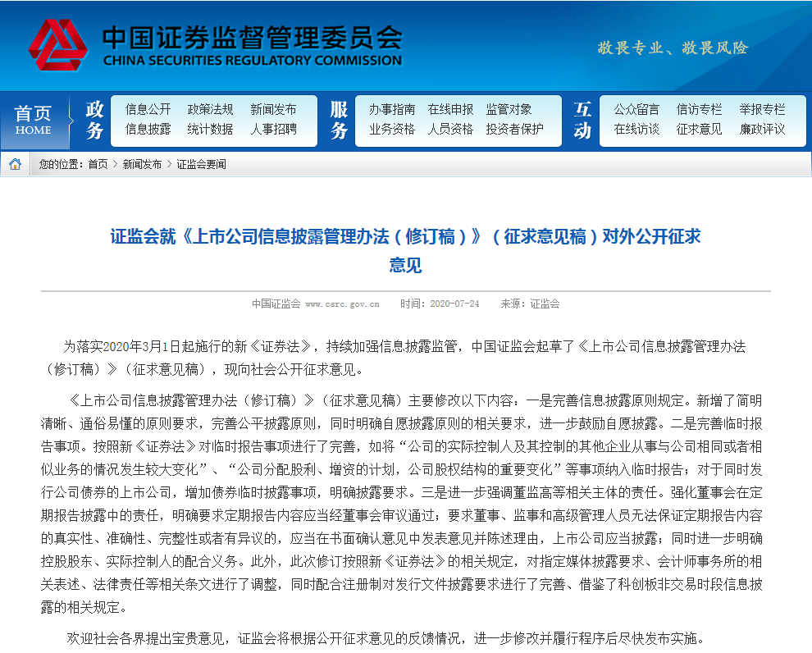The width and height of the screenshot is (812, 653).
Task: Select 征求意见 interaction link
Action: coord(699,129)
